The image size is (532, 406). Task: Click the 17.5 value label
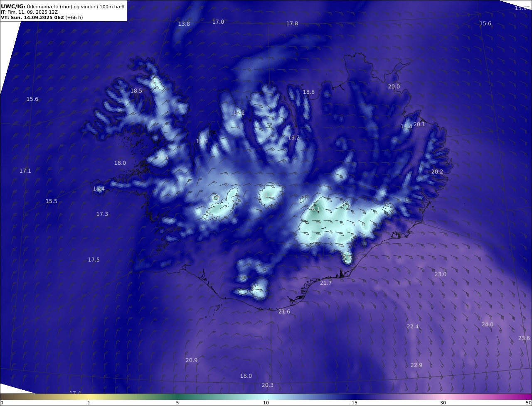(94, 260)
